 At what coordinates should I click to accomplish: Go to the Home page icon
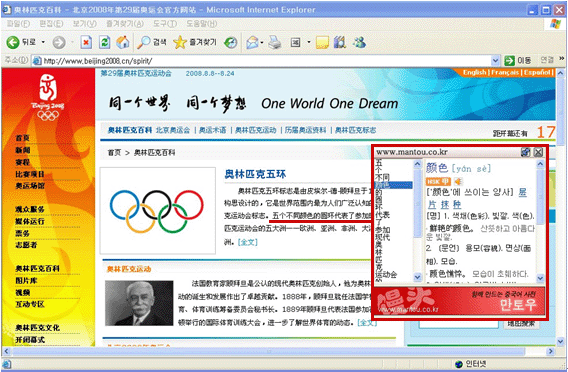[x=123, y=42]
